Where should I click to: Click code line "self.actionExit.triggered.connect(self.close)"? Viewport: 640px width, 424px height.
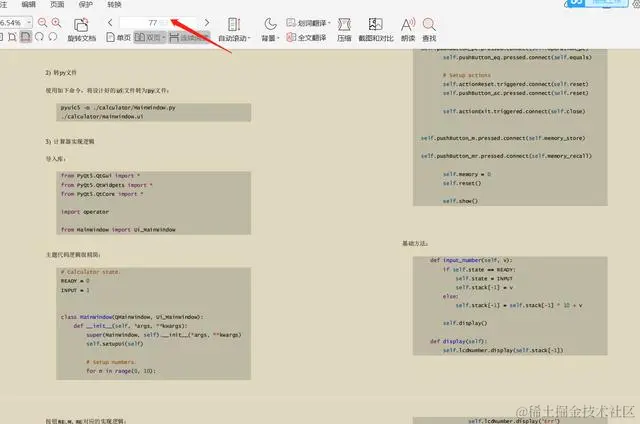click(514, 111)
